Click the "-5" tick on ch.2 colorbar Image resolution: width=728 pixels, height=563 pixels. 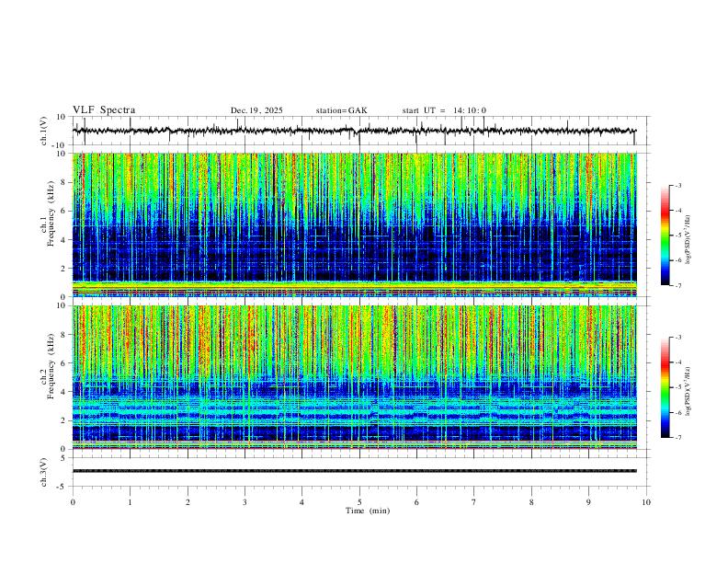[677, 387]
